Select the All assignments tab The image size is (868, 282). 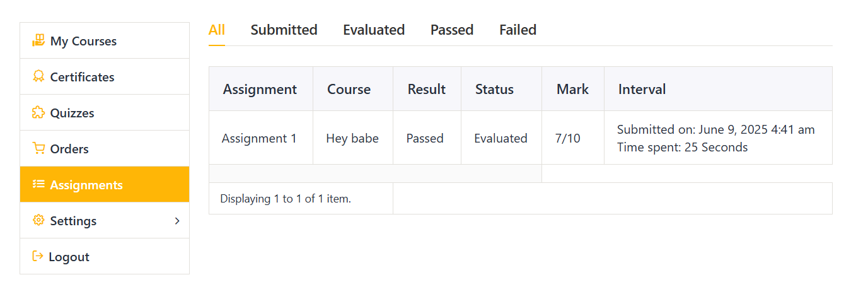(217, 30)
